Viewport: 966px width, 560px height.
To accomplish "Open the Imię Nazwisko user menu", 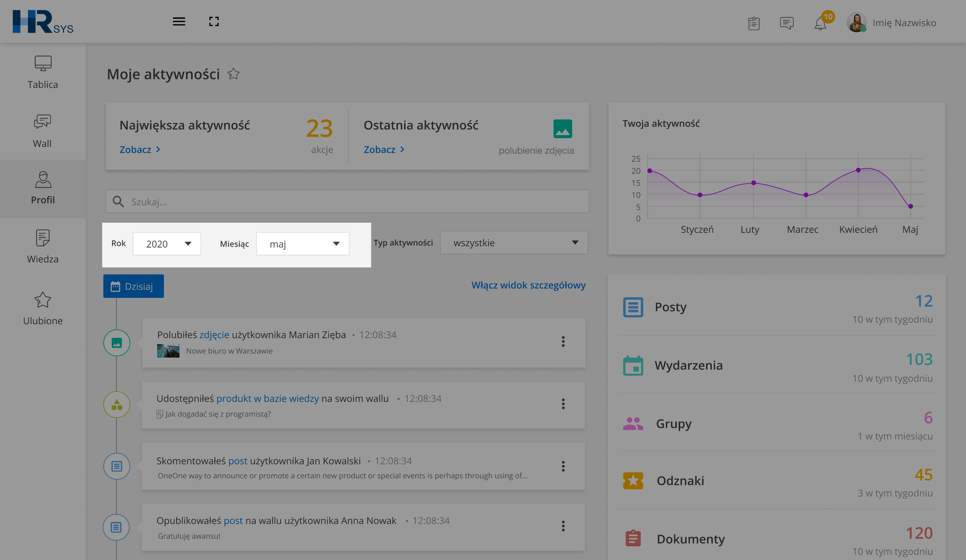I will coord(904,23).
